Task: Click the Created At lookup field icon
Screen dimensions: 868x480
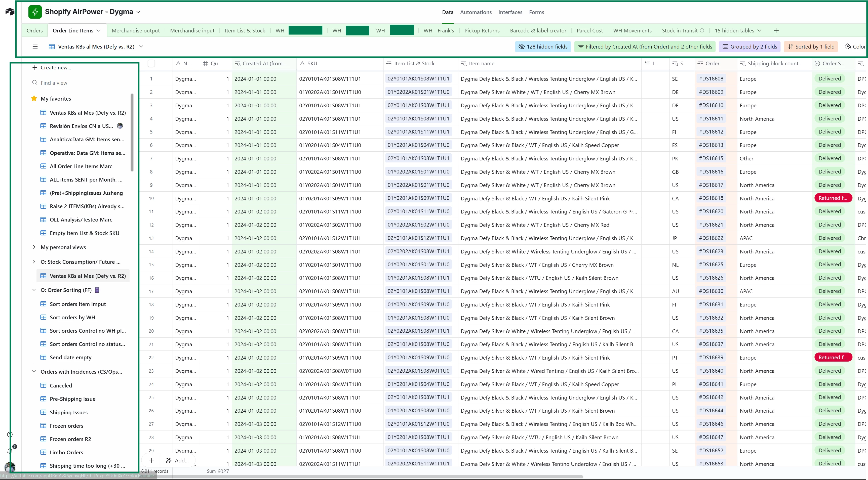Action: click(x=238, y=63)
